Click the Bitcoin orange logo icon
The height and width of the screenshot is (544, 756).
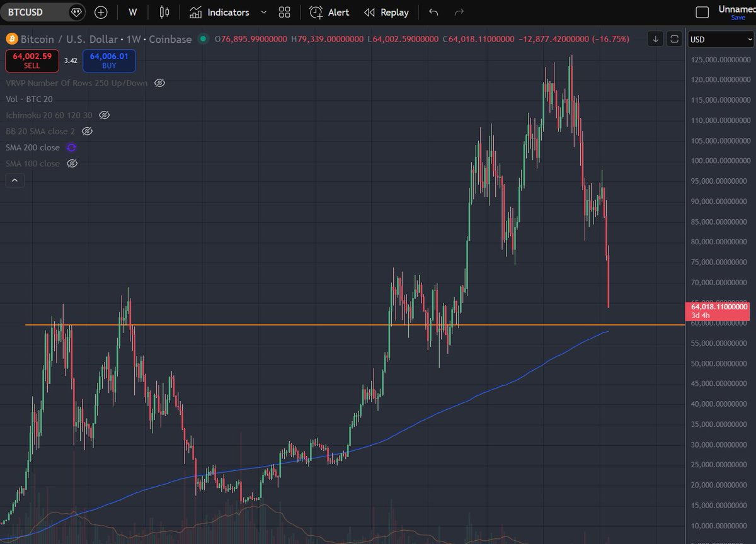pos(11,39)
